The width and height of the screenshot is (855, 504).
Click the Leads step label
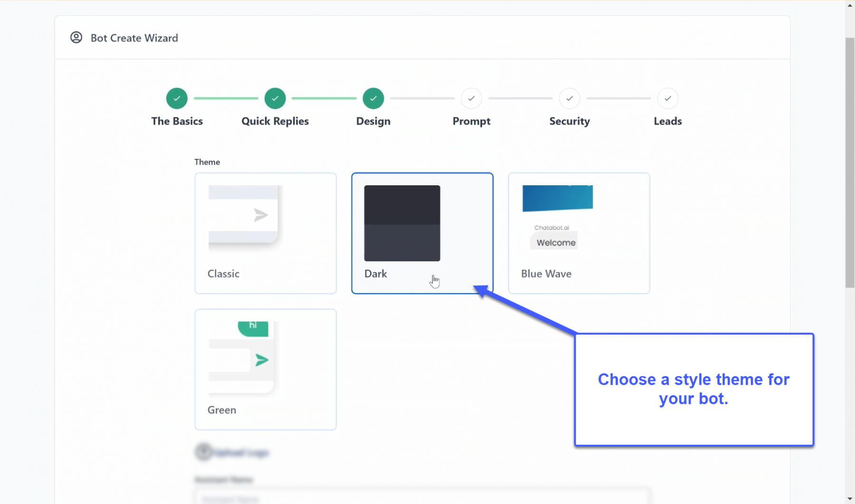click(668, 121)
